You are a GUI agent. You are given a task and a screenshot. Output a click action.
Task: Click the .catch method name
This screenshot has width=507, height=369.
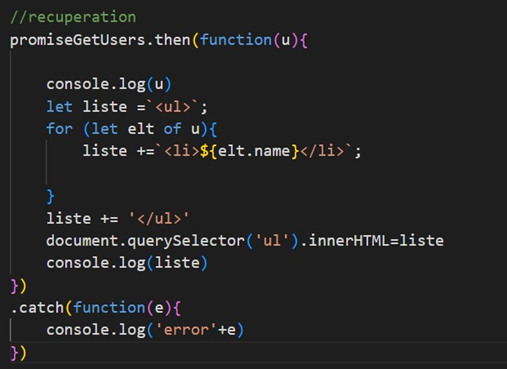(37, 307)
